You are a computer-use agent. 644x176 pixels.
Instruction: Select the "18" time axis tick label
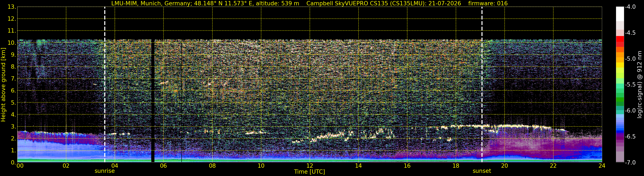click(456, 166)
